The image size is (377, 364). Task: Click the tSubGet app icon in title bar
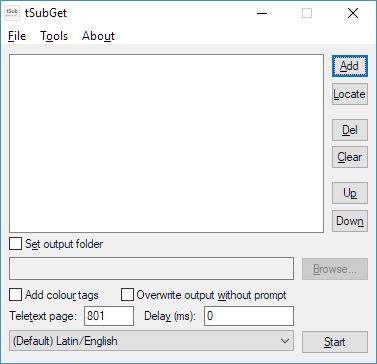(x=12, y=13)
